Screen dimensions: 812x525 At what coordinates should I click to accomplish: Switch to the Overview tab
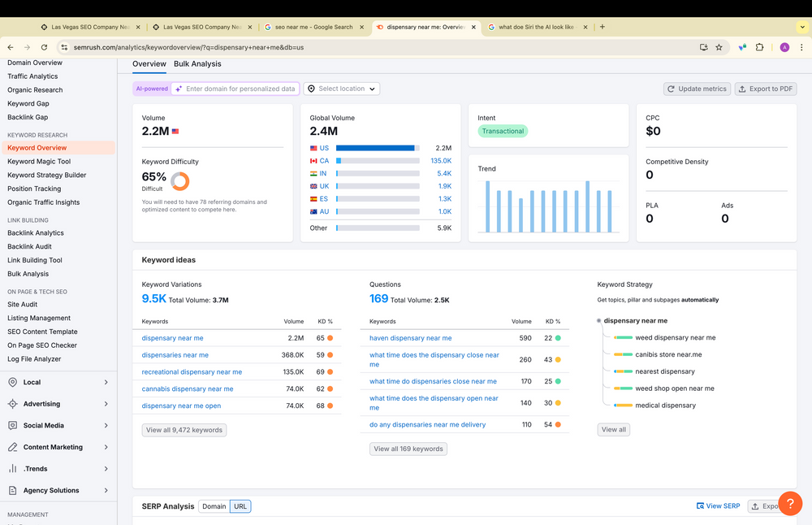pyautogui.click(x=149, y=63)
